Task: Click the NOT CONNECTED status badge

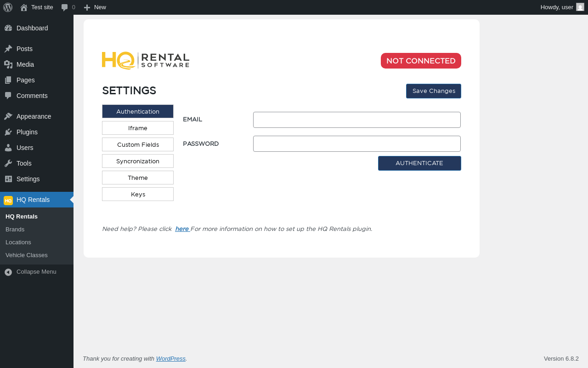Action: pos(421,61)
